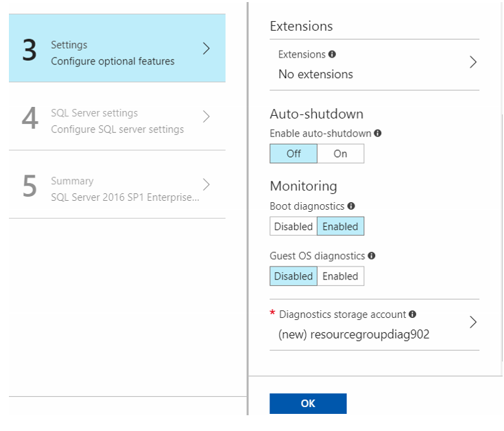Image resolution: width=504 pixels, height=431 pixels.
Task: Select Off for auto-shutdown
Action: click(x=293, y=153)
